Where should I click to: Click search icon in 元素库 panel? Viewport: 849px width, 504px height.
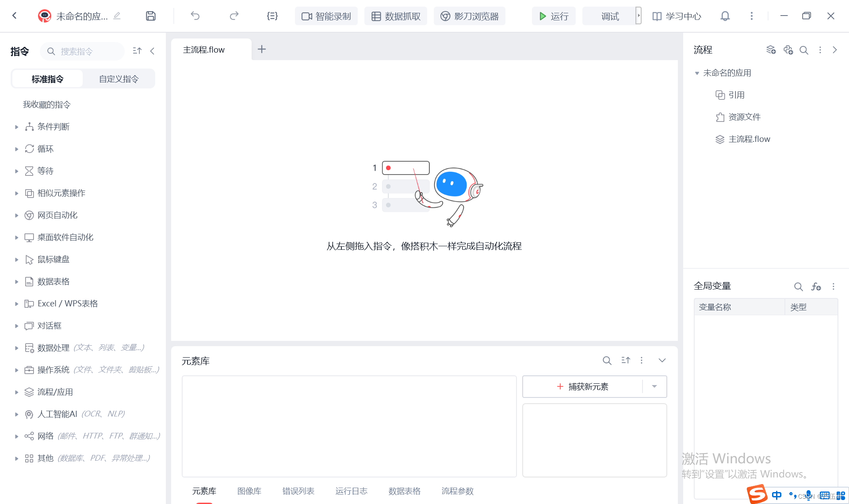[607, 361]
